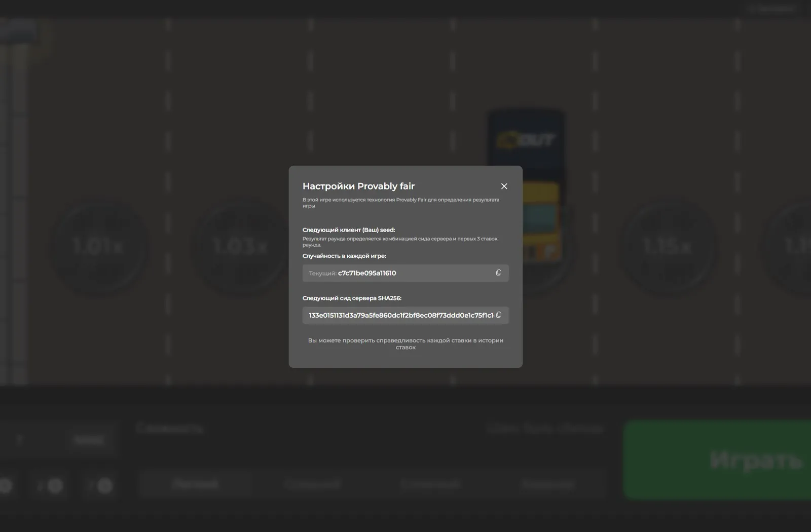Close the Provably fair settings dialog
The image size is (811, 532).
click(x=504, y=186)
